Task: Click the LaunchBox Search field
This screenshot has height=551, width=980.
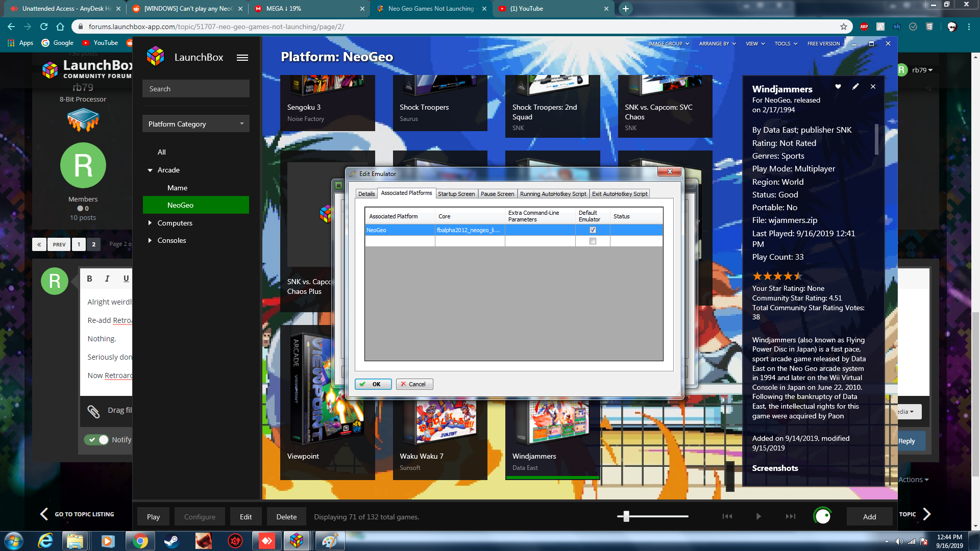Action: tap(196, 89)
